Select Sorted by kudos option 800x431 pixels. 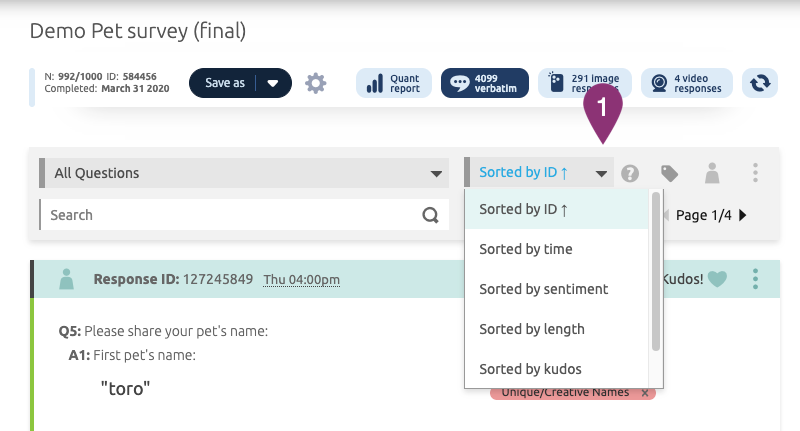[529, 369]
